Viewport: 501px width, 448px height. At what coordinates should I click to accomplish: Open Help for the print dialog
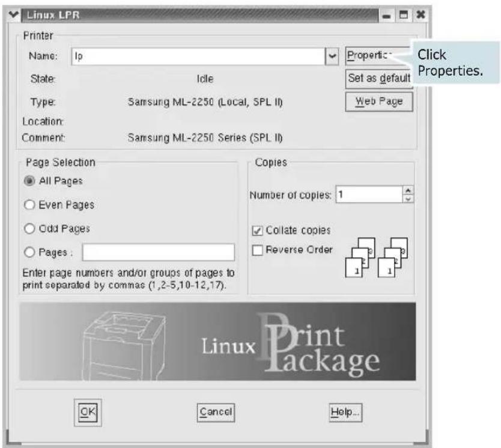(x=345, y=413)
